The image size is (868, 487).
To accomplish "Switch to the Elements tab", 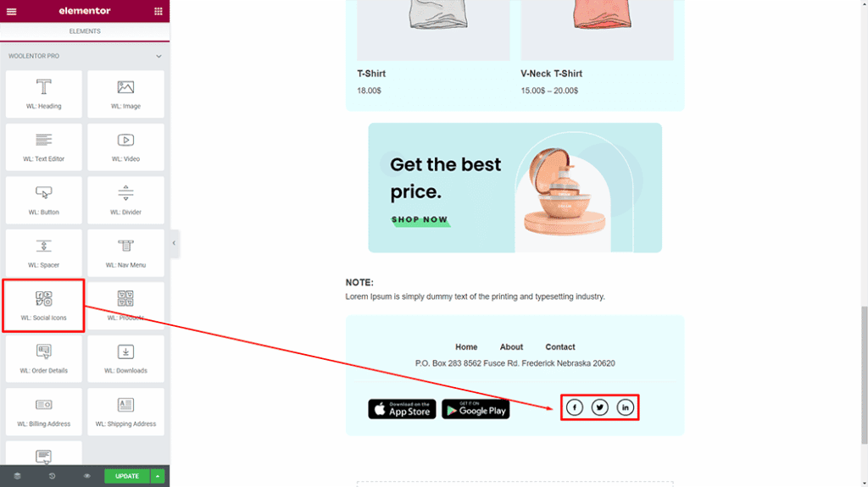I will (85, 31).
